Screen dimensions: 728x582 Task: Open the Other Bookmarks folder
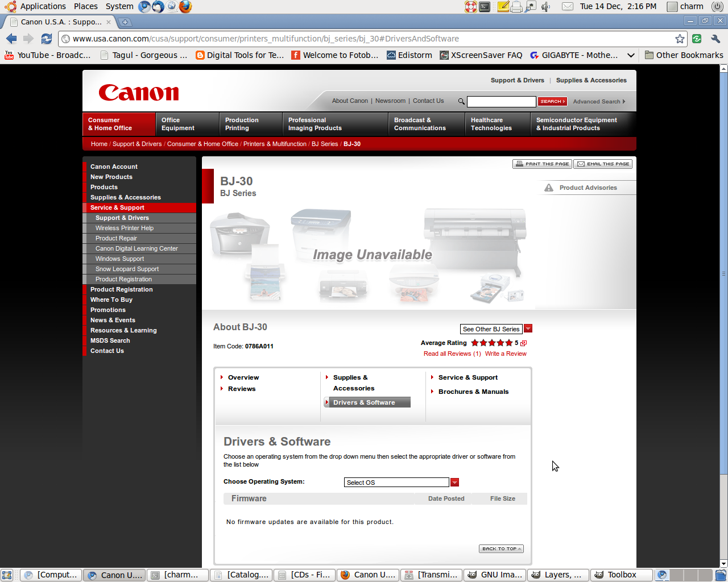[684, 55]
